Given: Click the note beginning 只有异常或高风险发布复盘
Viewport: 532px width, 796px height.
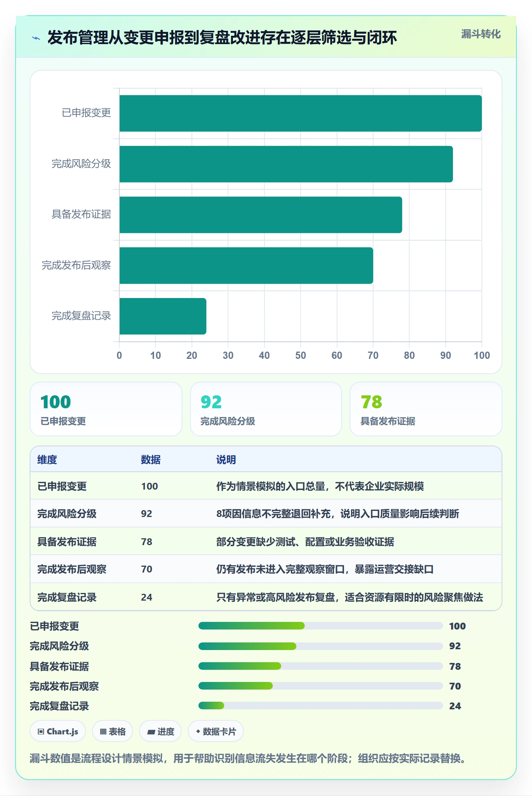Looking at the screenshot, I should [350, 597].
